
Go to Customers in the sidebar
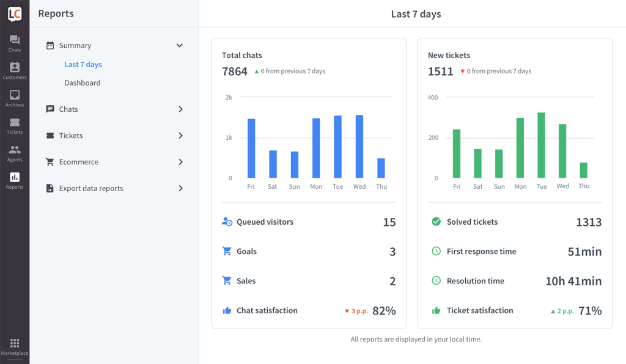tap(15, 71)
